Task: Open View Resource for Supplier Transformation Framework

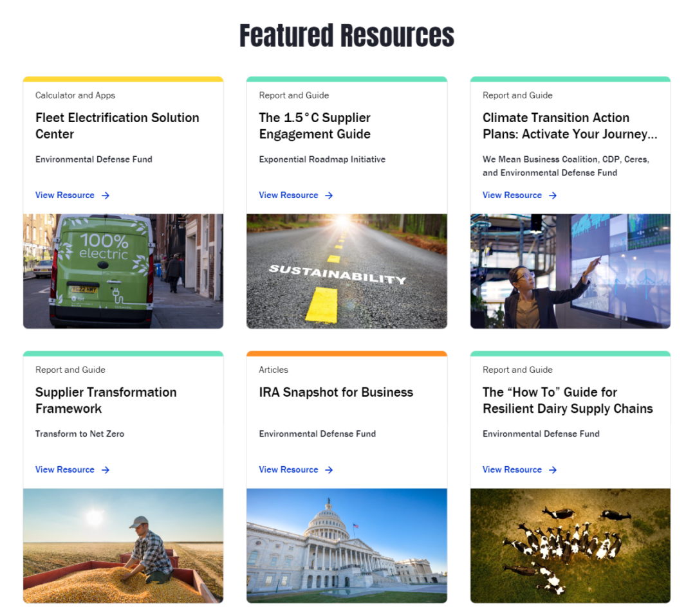Action: pyautogui.click(x=72, y=470)
